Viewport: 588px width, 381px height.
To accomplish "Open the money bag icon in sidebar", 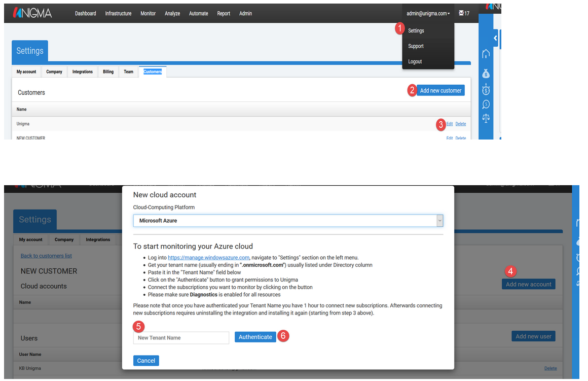I will coord(486,73).
